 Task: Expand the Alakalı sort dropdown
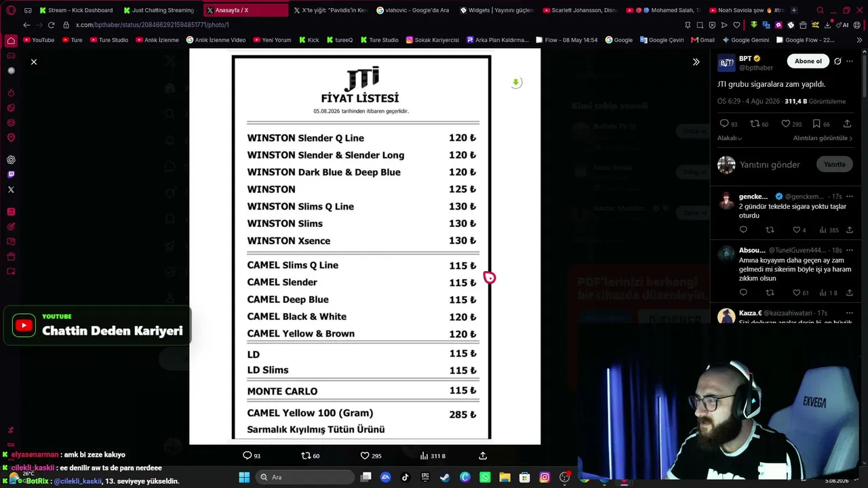tap(730, 138)
